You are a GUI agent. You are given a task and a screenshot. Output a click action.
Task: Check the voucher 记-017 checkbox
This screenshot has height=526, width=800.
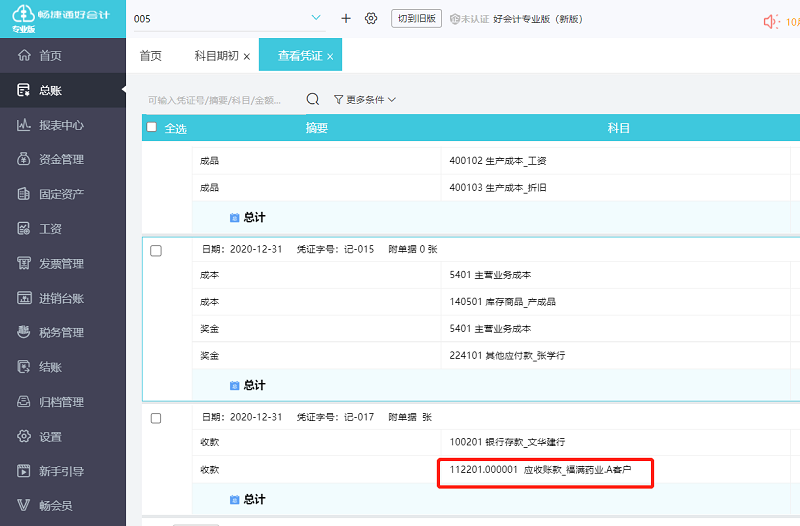156,418
